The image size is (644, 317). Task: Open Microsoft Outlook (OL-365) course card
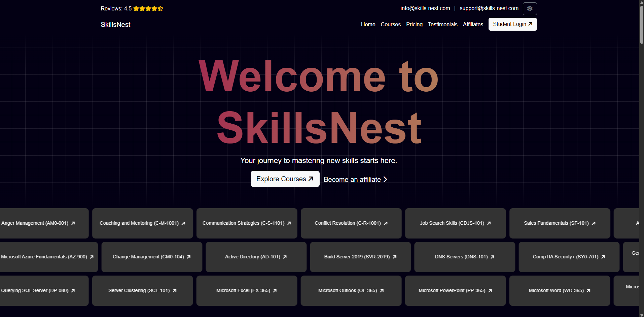[x=351, y=290]
